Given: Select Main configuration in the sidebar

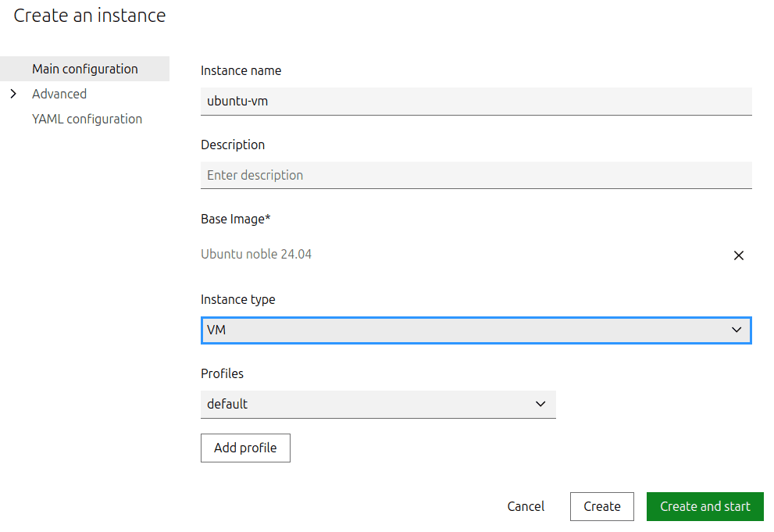Looking at the screenshot, I should click(x=84, y=69).
